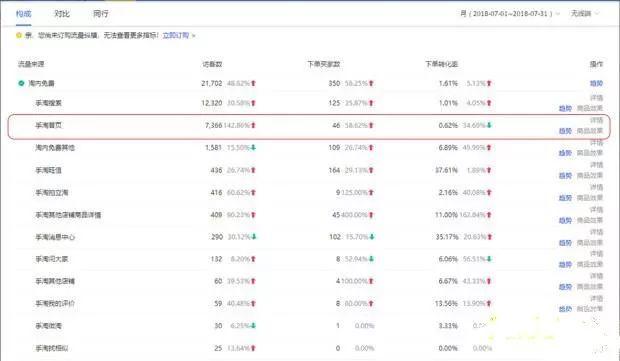Select the 淘内免费 source name
The width and height of the screenshot is (620, 361).
pos(42,83)
